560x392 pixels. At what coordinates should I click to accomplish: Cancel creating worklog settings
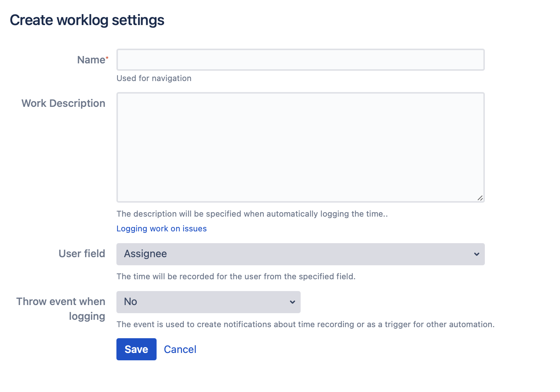pyautogui.click(x=180, y=349)
